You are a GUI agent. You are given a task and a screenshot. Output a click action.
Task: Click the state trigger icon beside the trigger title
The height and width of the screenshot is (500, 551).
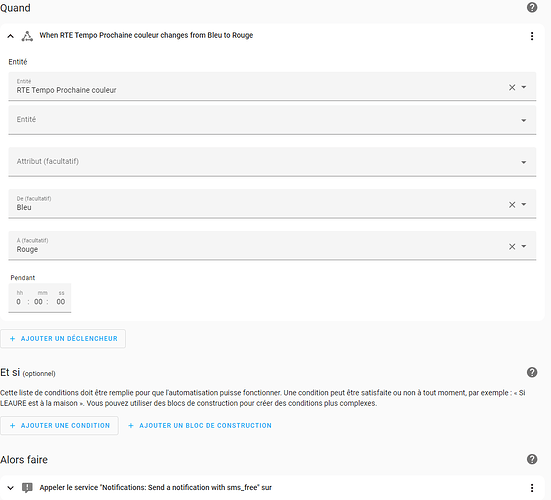(27, 36)
